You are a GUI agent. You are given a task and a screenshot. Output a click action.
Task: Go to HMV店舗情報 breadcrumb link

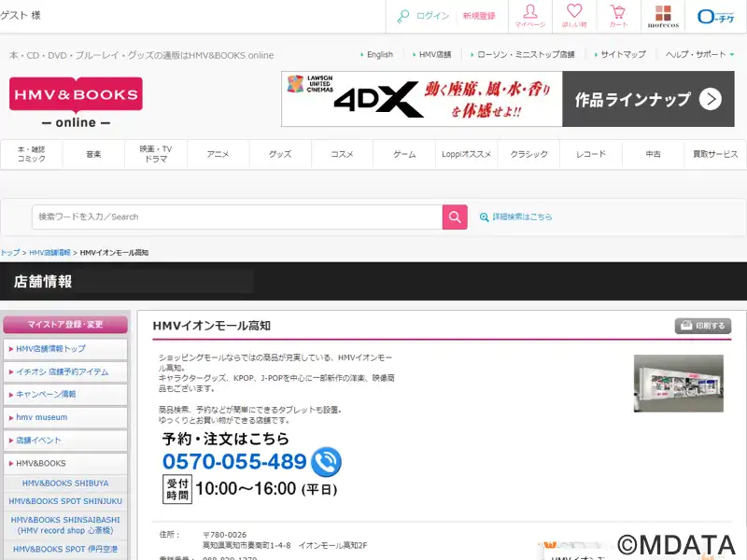tap(49, 253)
